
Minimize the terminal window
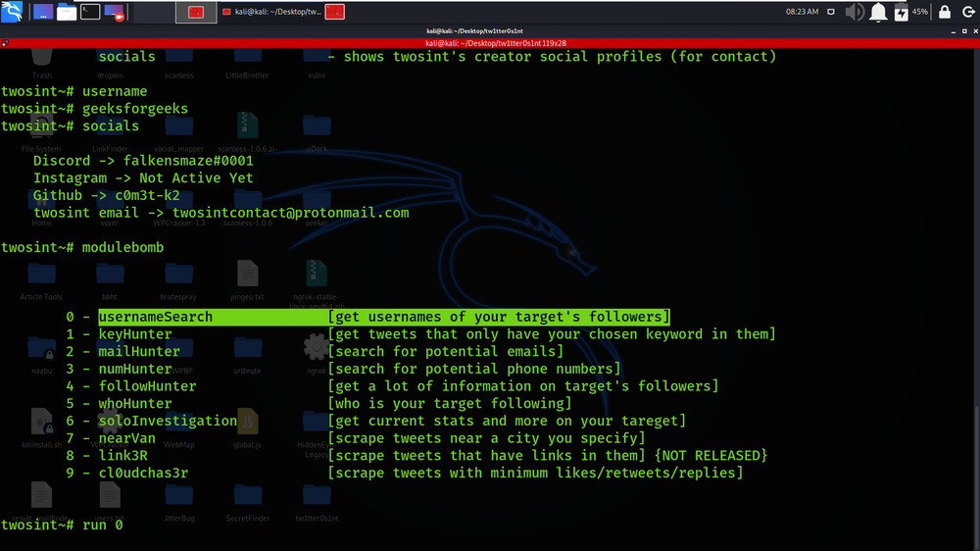[954, 30]
